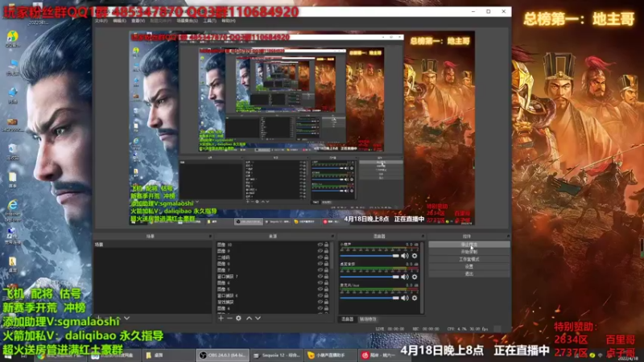Viewport: 644px width, 362px height.
Task: Open gear settings for 麦克风/Aux channel
Action: pos(415,298)
